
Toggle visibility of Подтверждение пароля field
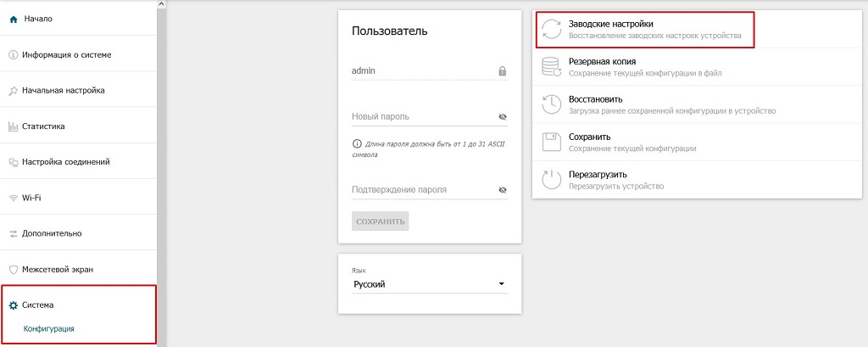point(502,190)
